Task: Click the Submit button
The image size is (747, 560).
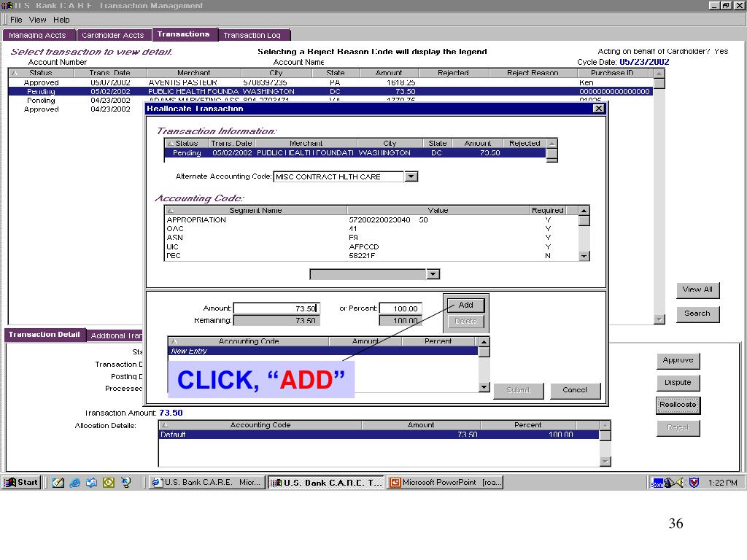Action: pos(519,390)
